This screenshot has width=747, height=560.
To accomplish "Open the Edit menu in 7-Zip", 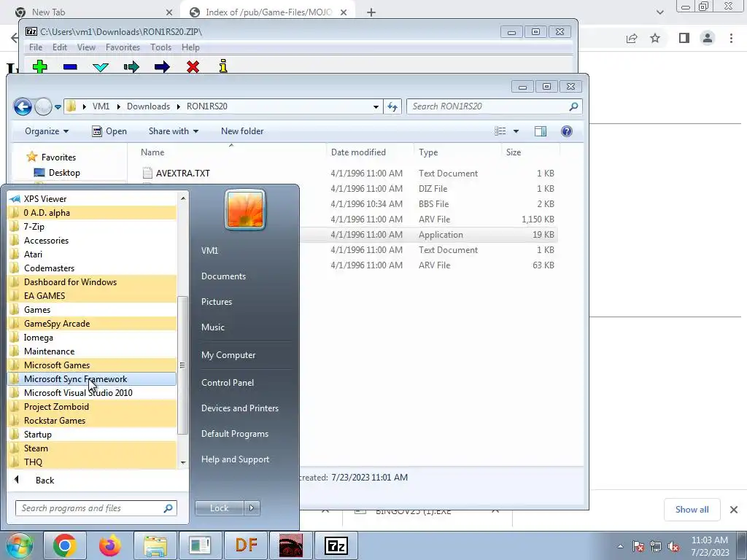I will [60, 47].
